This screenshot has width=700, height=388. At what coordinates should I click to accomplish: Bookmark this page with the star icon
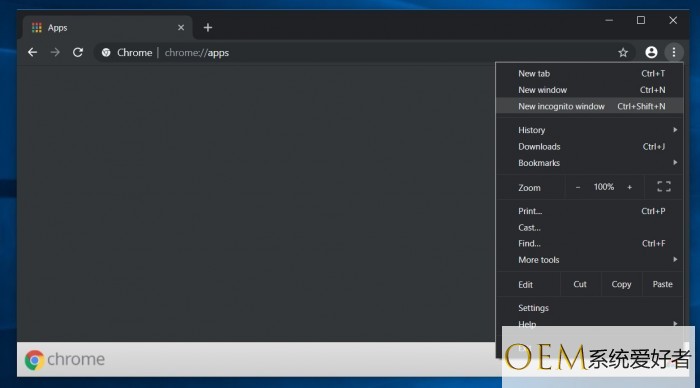click(623, 53)
